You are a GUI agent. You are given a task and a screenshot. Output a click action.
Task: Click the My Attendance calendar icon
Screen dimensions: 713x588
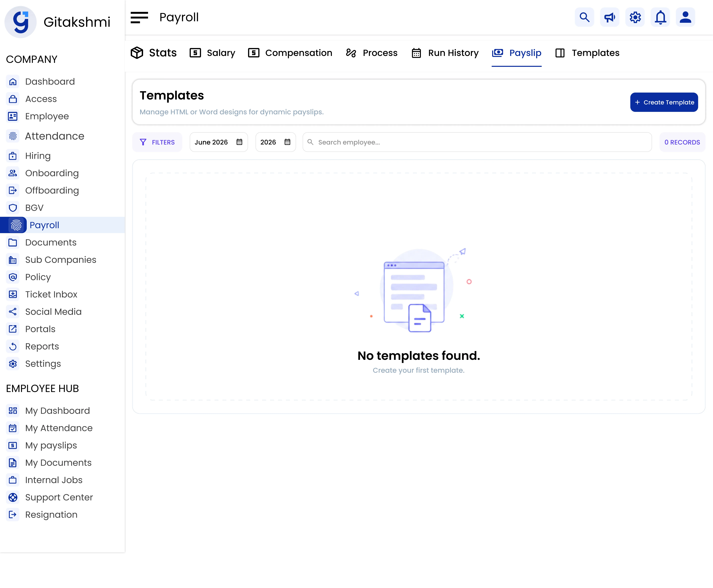pos(13,428)
